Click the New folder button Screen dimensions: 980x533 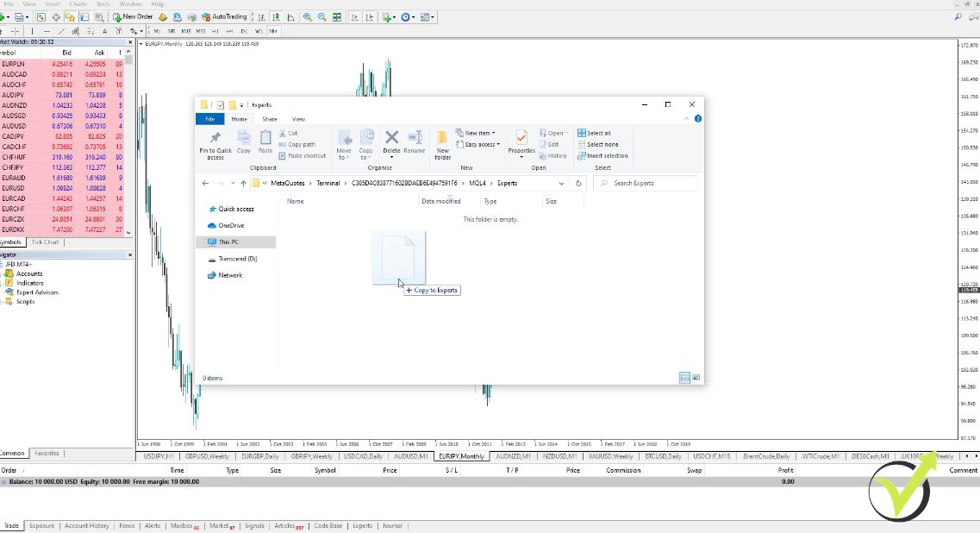[x=442, y=144]
